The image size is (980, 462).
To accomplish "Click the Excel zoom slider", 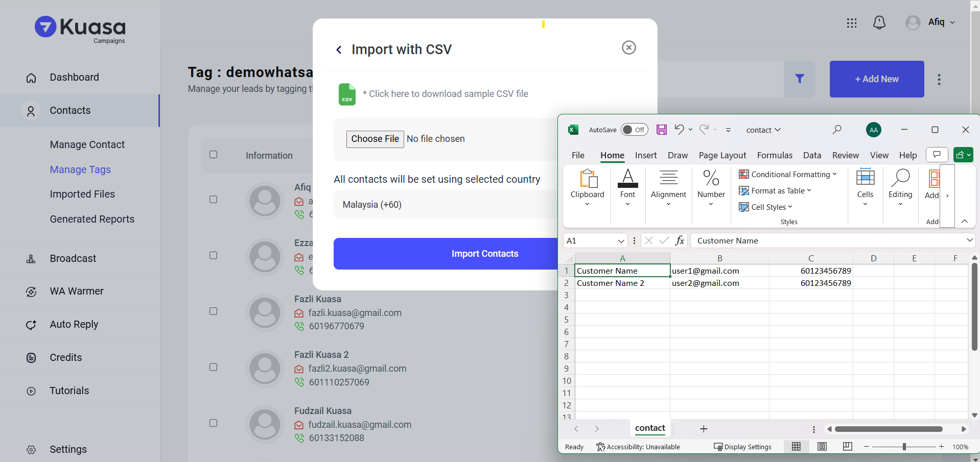I will 904,447.
